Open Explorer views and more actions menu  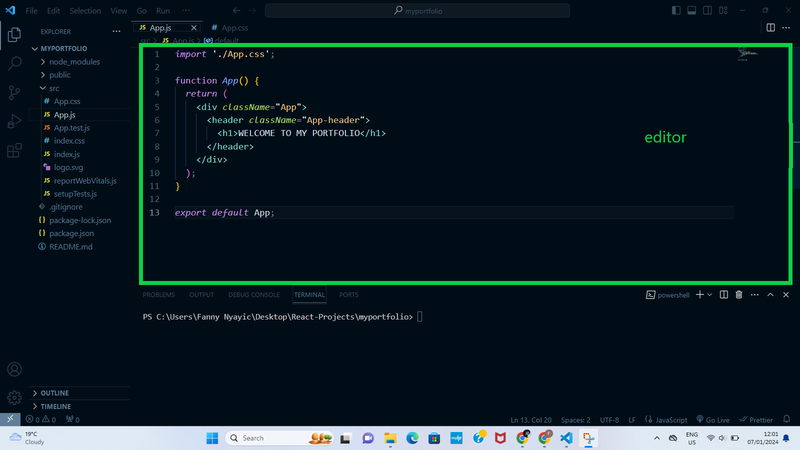[116, 32]
